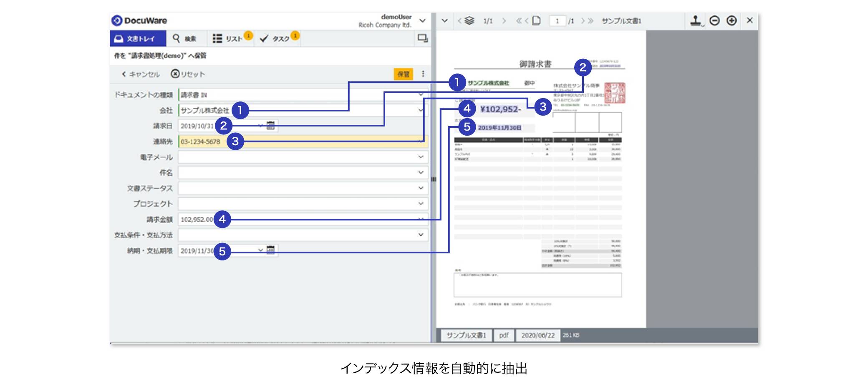Click the 件名 input field
Image resolution: width=868 pixels, height=384 pixels.
point(296,172)
